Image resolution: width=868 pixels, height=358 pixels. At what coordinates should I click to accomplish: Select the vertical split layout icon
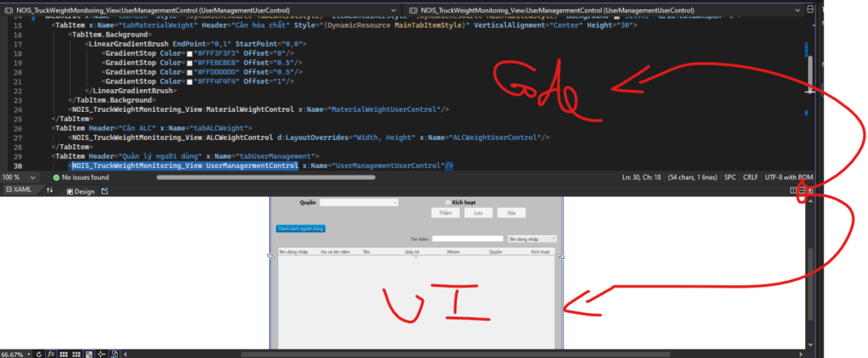coord(793,191)
